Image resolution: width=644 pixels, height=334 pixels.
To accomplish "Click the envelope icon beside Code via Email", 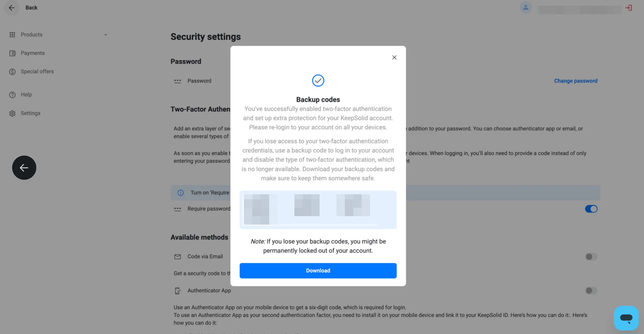I will click(x=178, y=257).
